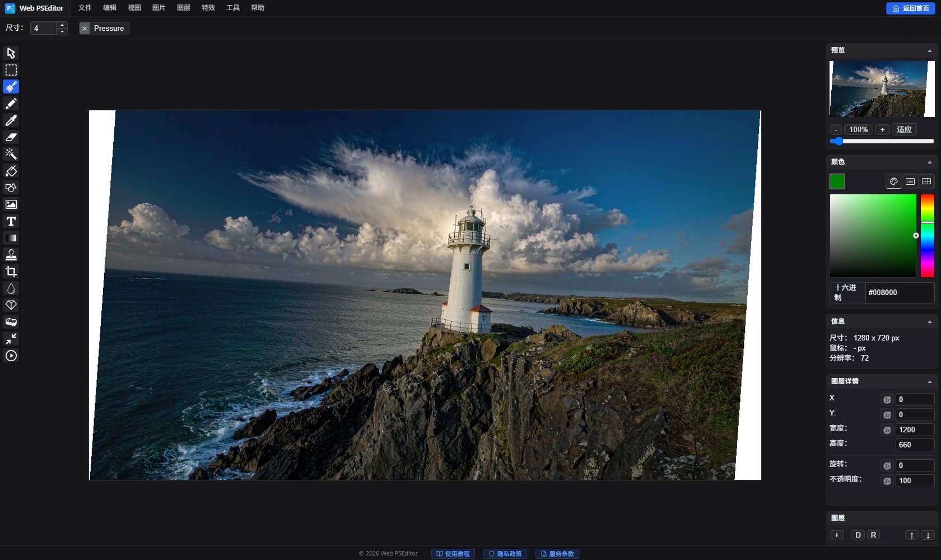
Task: Activate the Crop tool
Action: pyautogui.click(x=11, y=272)
